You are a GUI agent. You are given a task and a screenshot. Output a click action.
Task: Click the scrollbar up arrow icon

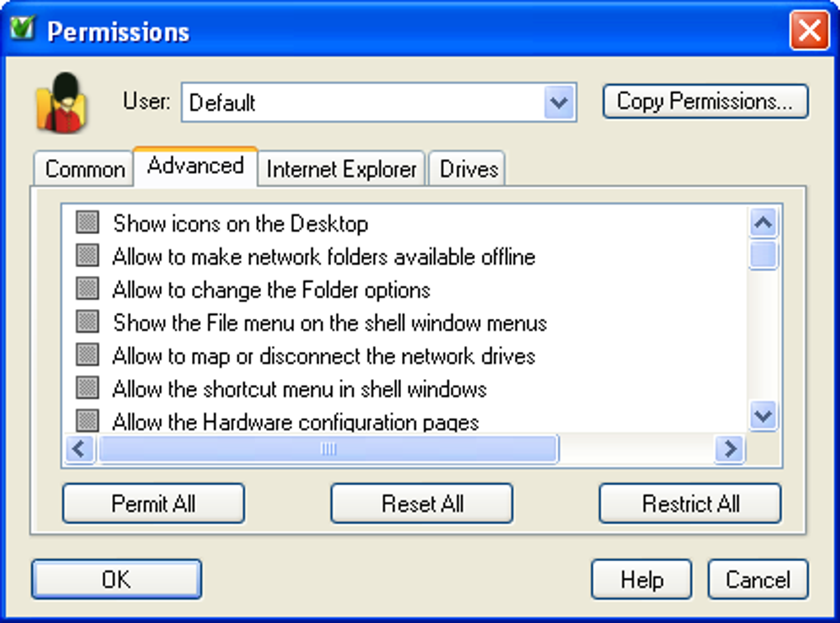pyautogui.click(x=762, y=222)
